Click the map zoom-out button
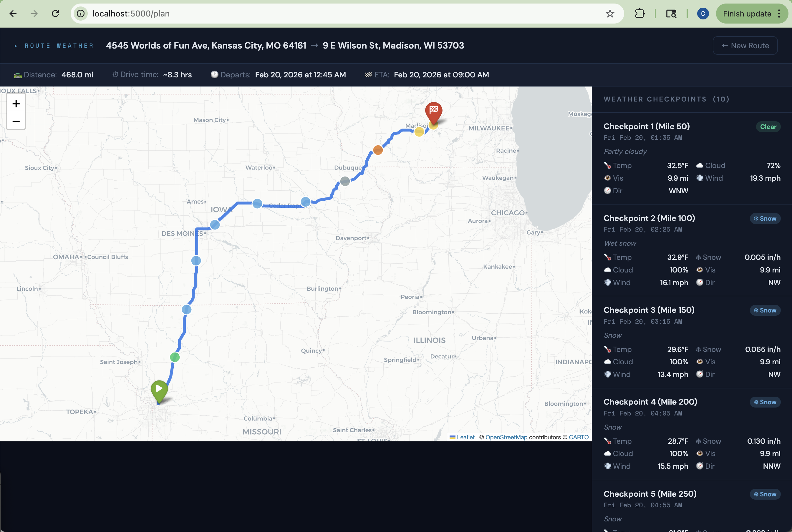This screenshot has height=532, width=792. (16, 121)
